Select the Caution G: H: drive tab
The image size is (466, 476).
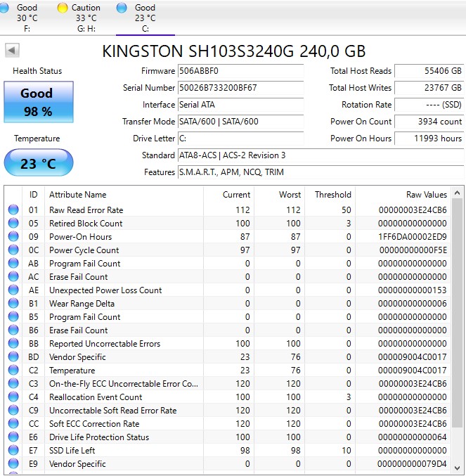[86, 18]
